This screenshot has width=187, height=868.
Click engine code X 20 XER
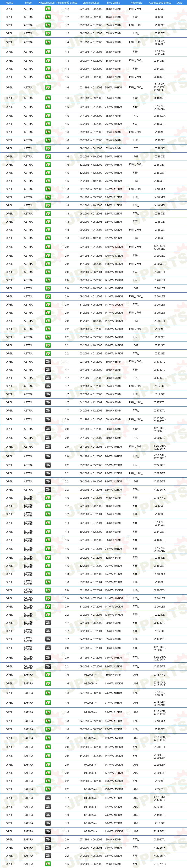tap(160, 264)
